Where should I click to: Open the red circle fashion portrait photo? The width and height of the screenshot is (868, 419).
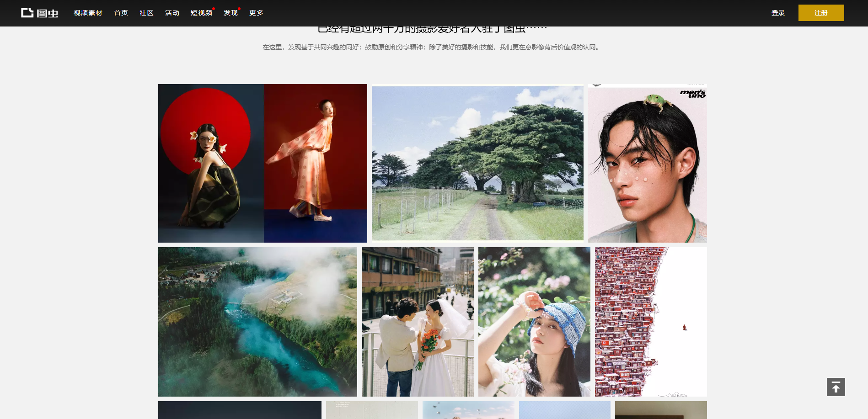[263, 163]
